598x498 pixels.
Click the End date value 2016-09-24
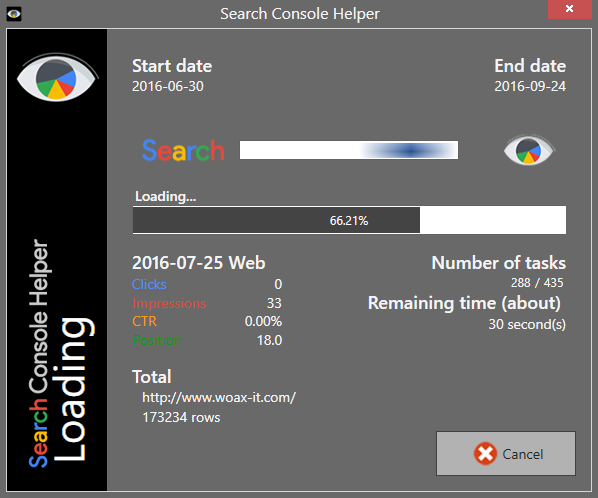point(530,86)
